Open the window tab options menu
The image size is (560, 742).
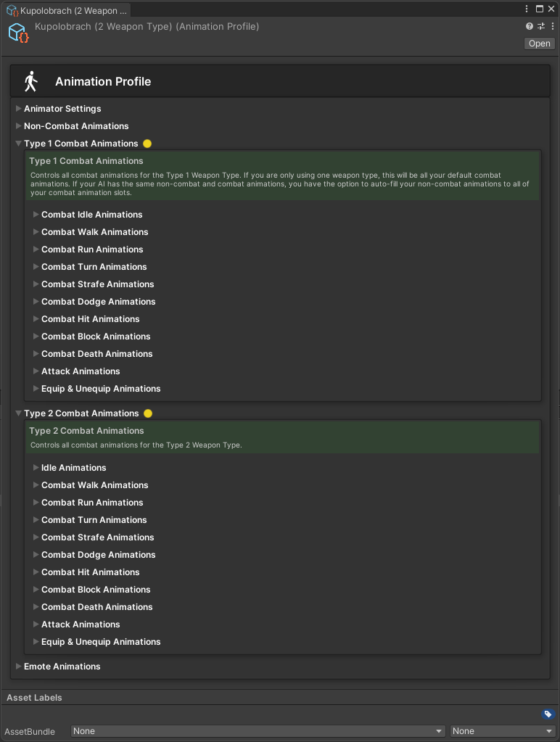coord(526,9)
